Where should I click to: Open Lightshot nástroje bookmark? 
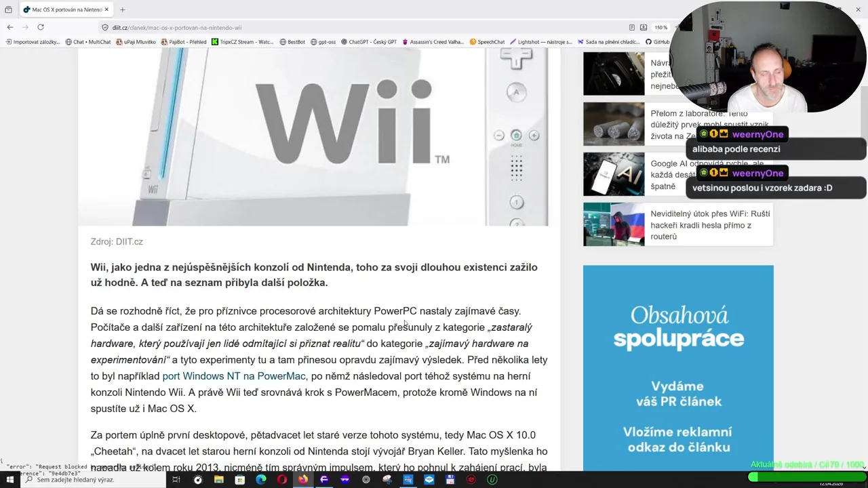tap(540, 42)
